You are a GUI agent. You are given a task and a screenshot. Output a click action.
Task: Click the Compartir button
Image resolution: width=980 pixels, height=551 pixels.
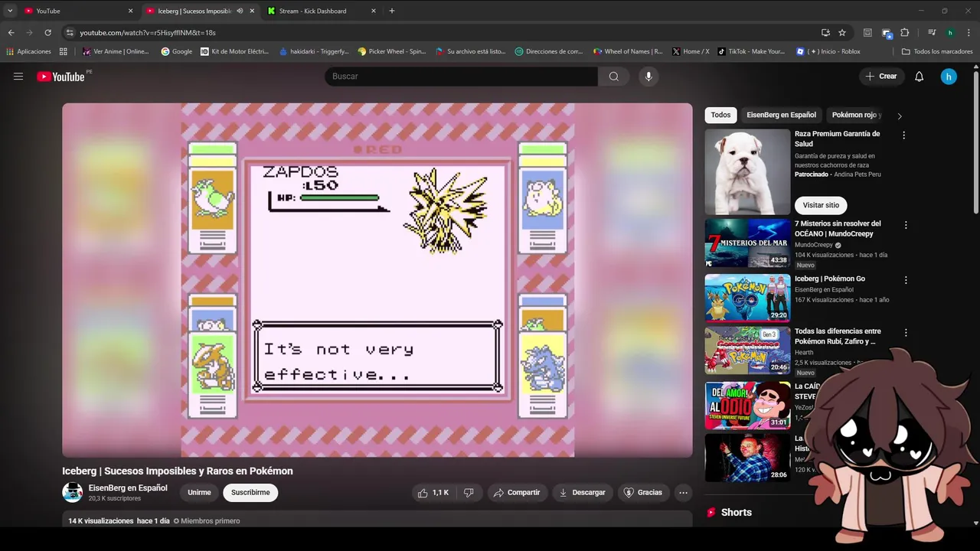(517, 493)
